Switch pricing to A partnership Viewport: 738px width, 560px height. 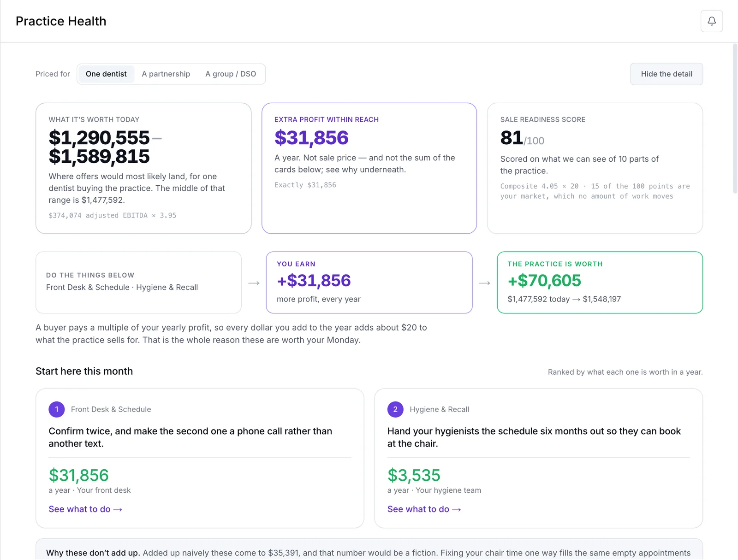point(166,74)
